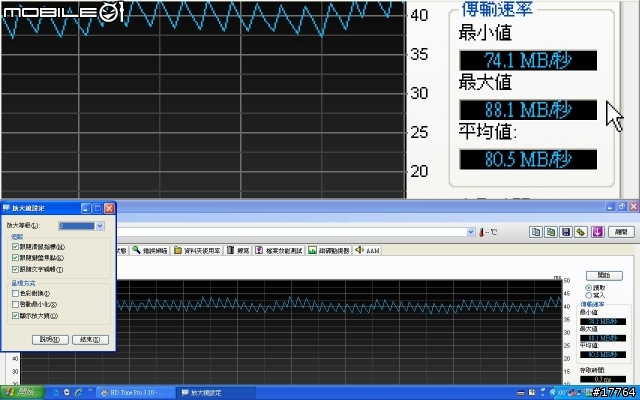Switch to HD Tune Pro 3.10 taskbar button
Image resolution: width=640 pixels, height=400 pixels.
point(137,393)
